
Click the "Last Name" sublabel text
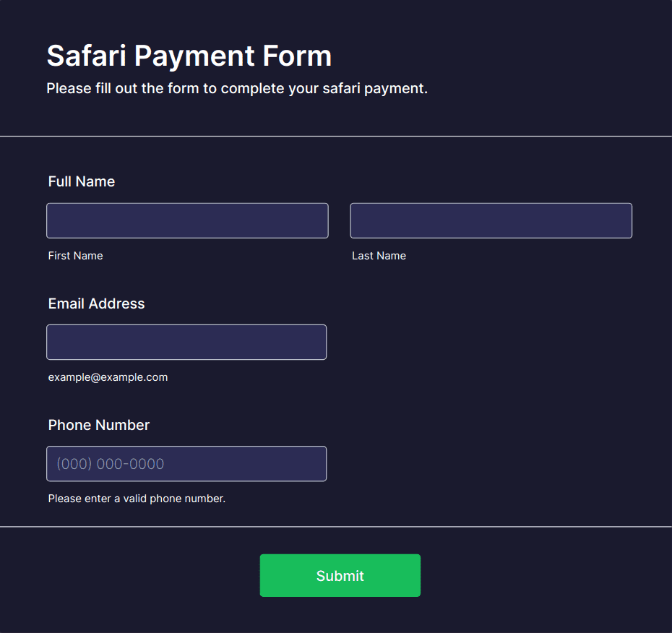coord(379,256)
